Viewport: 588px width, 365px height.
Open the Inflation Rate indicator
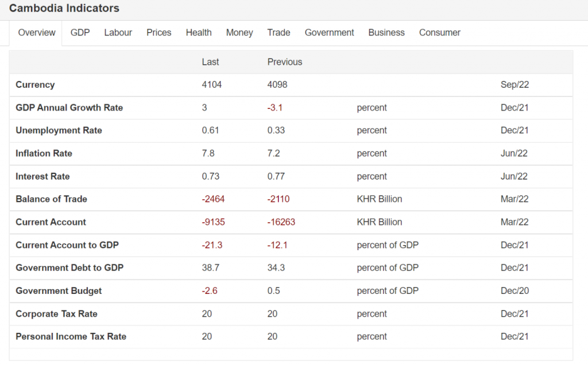pyautogui.click(x=44, y=153)
